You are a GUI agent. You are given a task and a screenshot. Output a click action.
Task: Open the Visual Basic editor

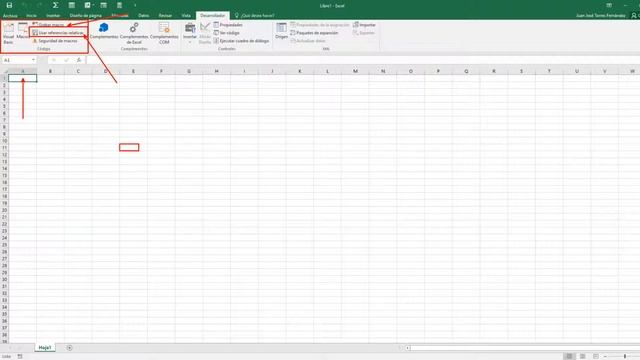[x=8, y=33]
